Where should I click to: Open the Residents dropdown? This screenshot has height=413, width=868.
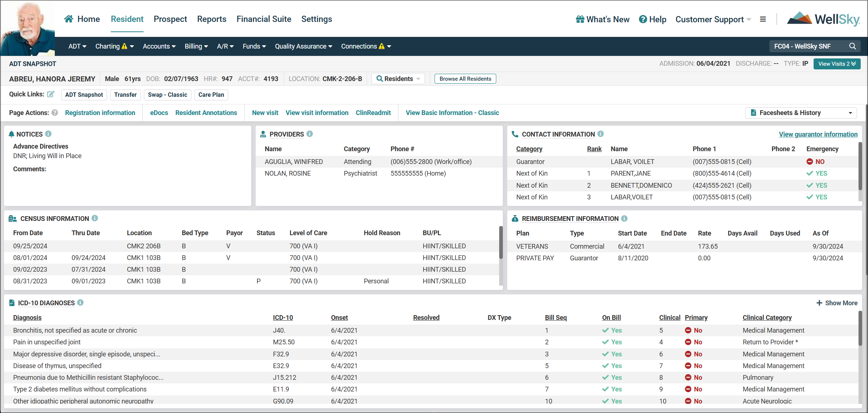coord(398,79)
